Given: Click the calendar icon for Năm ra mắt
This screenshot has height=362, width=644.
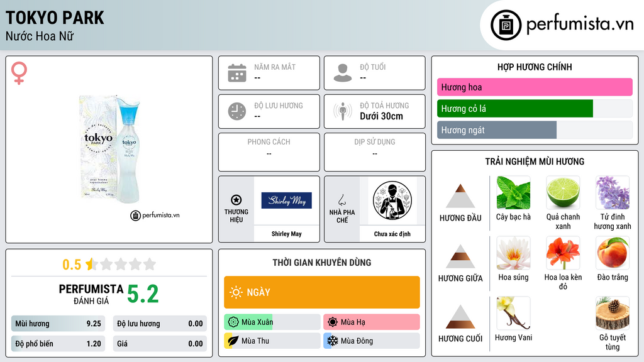Looking at the screenshot, I should tap(237, 73).
